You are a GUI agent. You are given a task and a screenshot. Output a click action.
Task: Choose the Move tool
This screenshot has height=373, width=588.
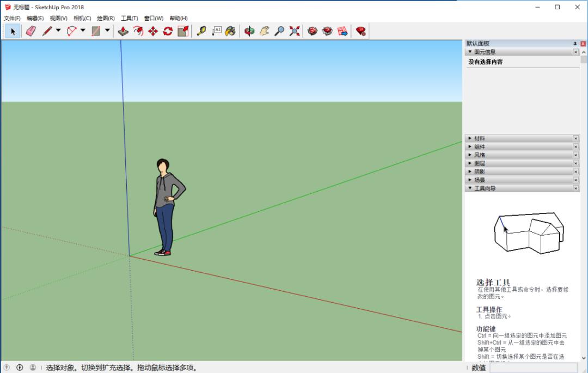[153, 31]
